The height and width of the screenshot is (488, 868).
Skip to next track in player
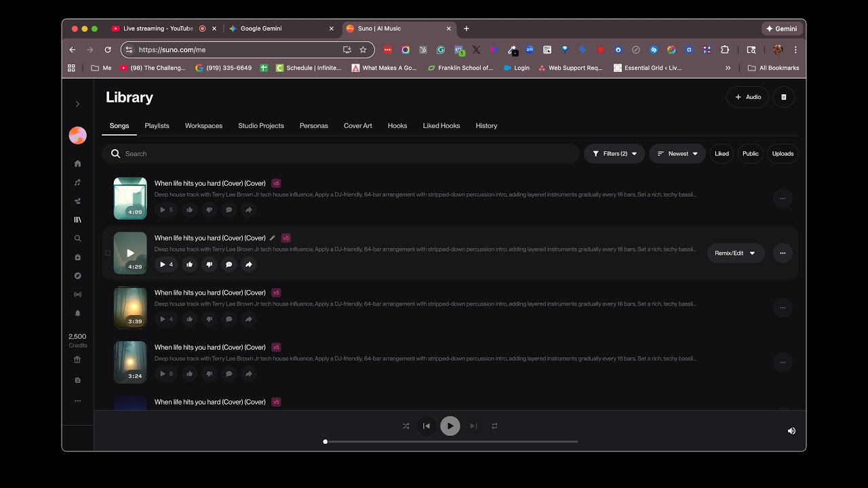pos(473,426)
